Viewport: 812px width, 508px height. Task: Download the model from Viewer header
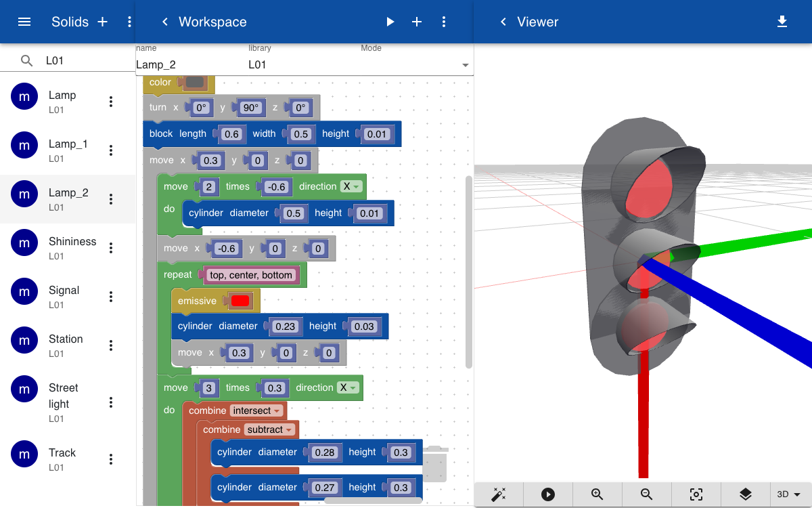(x=782, y=22)
